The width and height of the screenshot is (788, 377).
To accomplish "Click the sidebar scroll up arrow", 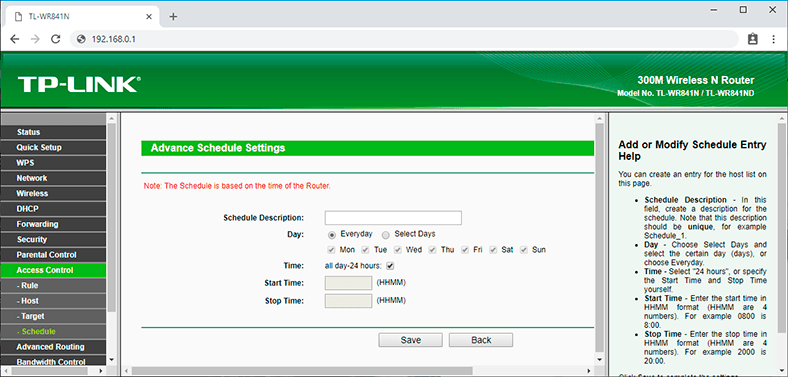I will pos(112,118).
